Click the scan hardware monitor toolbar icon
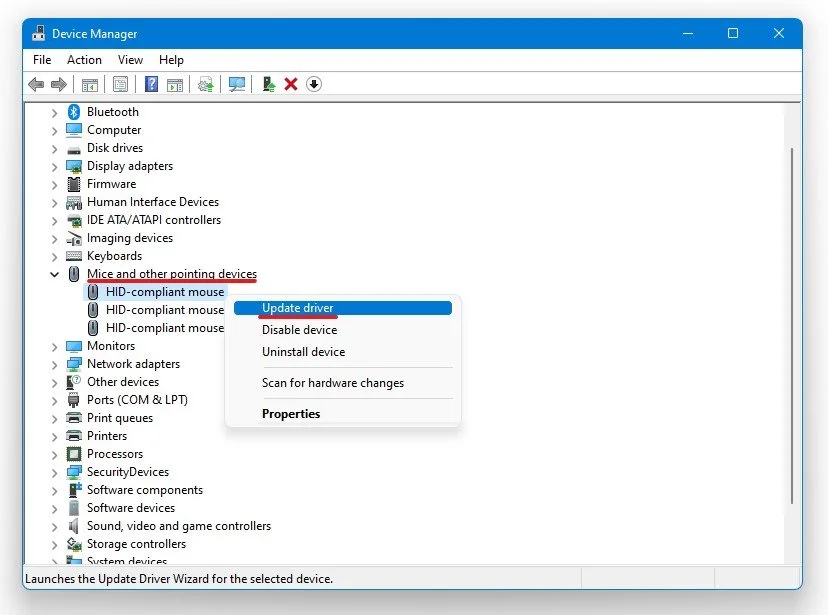828x615 pixels. coord(237,84)
